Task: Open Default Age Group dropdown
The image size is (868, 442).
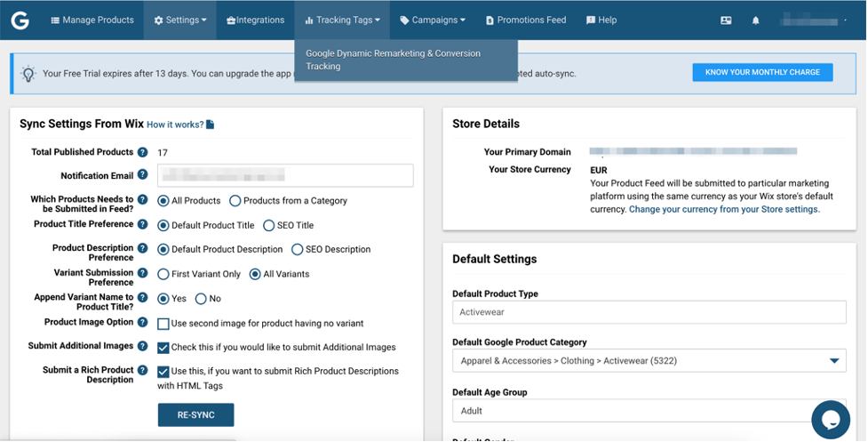Action: [x=649, y=411]
